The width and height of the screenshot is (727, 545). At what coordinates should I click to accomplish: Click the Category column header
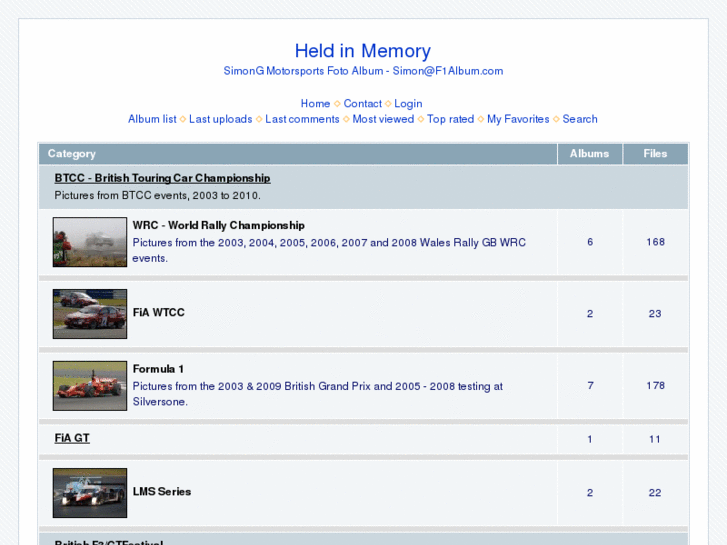click(298, 154)
